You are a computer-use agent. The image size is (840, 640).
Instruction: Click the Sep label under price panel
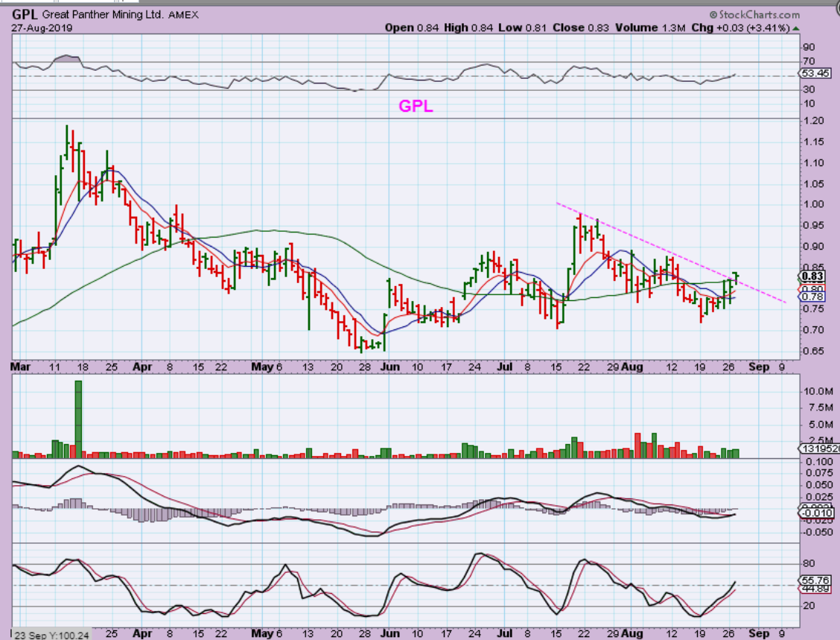click(757, 367)
